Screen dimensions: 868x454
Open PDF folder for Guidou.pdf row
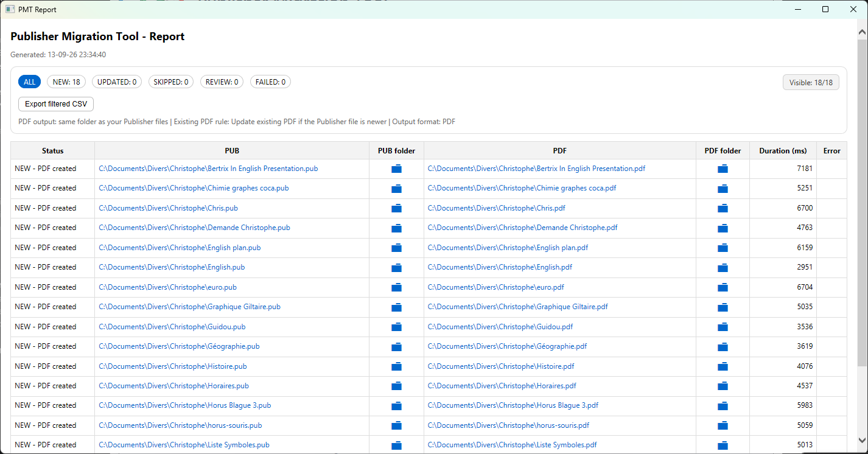723,327
